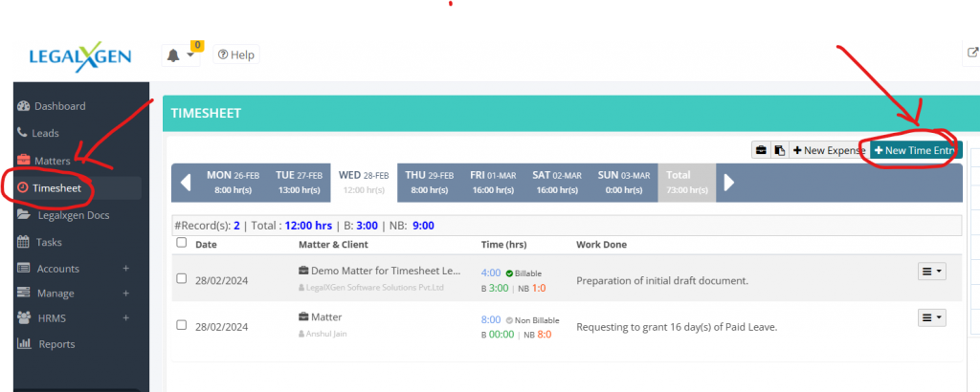Screen dimensions: 980x392
Task: Open Reports in the sidebar
Action: pos(56,343)
